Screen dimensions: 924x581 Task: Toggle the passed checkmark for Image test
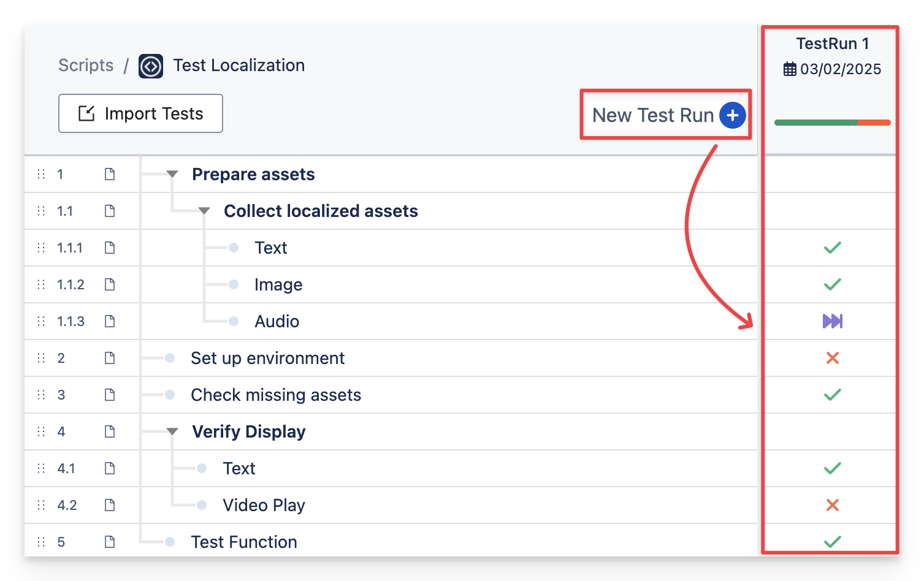click(x=832, y=284)
